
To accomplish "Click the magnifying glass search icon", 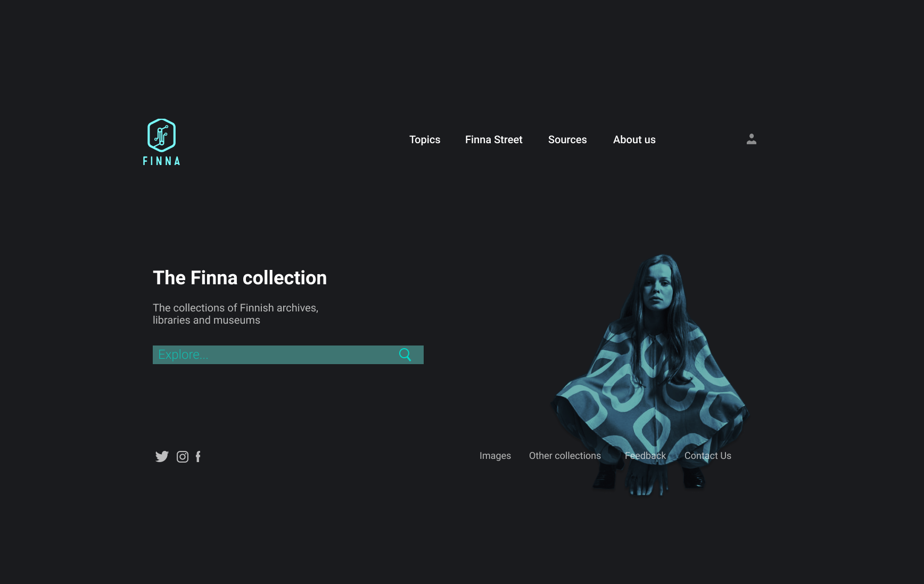I will tap(405, 355).
